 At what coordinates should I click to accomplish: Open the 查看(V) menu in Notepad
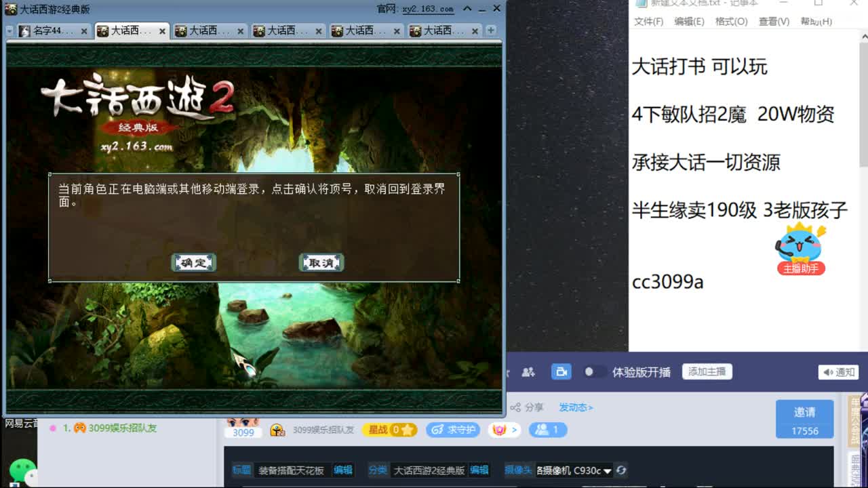point(774,21)
